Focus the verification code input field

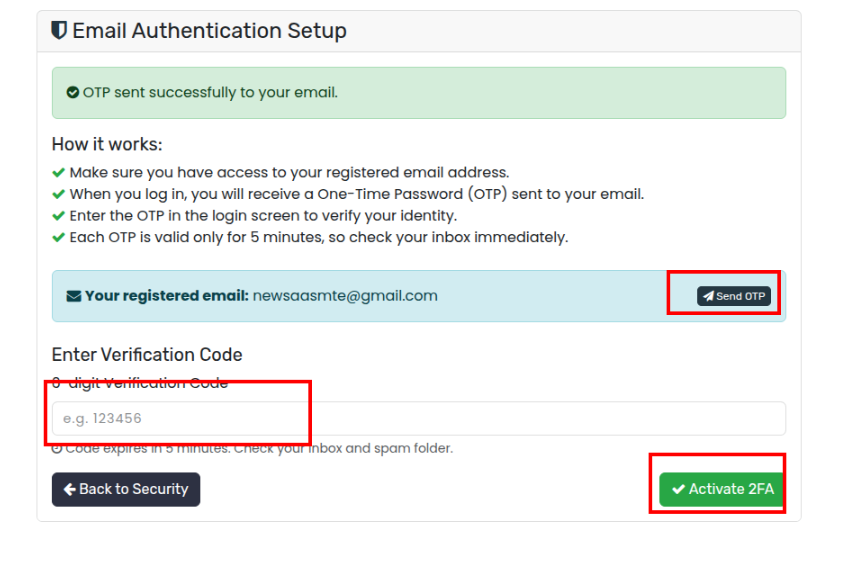(x=418, y=418)
